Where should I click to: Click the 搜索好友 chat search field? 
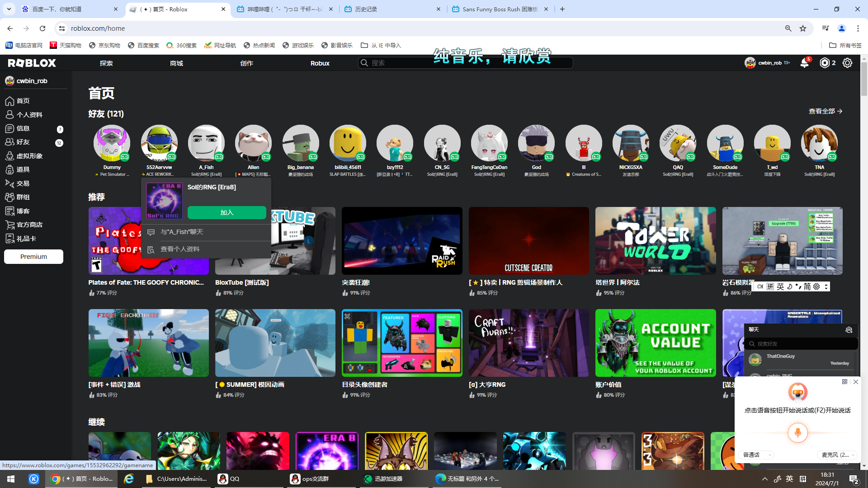(801, 344)
